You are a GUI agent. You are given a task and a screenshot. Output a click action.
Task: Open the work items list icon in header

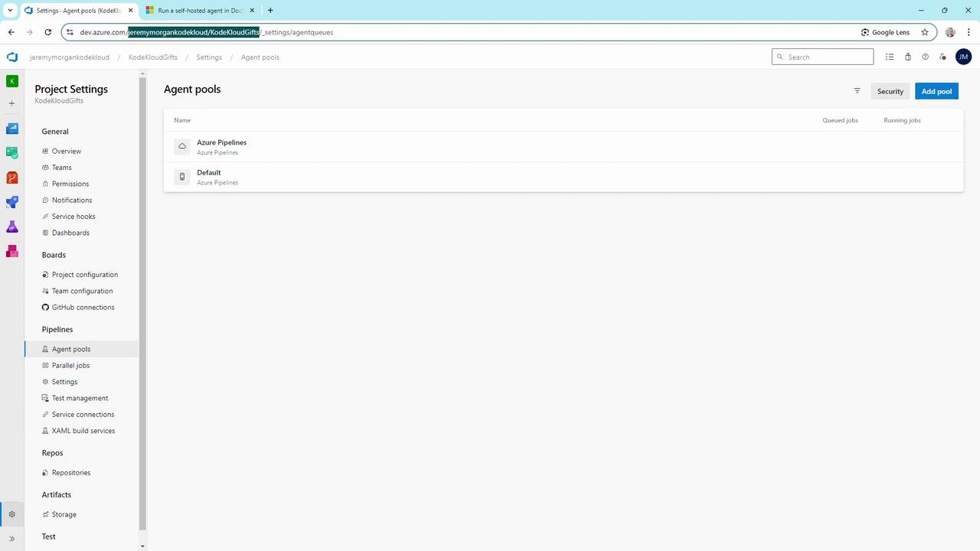(890, 57)
